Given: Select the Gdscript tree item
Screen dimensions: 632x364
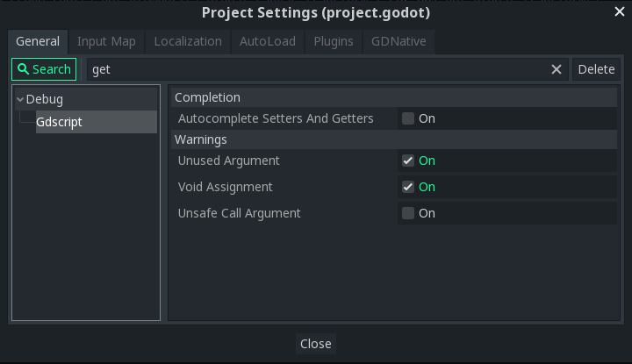Looking at the screenshot, I should [59, 122].
